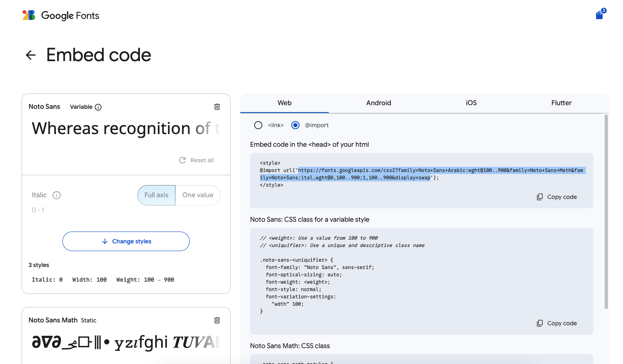Open the shopping bag with selected fonts
Screen dimensions: 623x364
click(x=599, y=15)
